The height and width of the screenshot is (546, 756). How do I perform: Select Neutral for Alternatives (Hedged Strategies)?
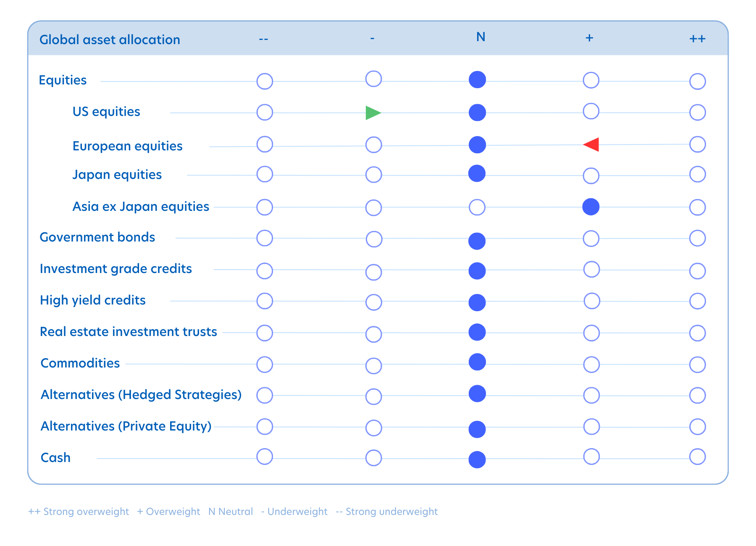[477, 394]
